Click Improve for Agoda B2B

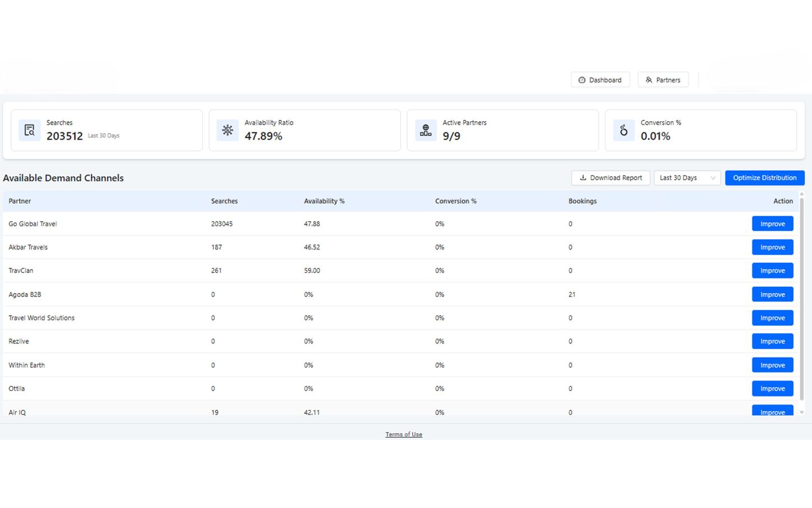click(x=772, y=295)
